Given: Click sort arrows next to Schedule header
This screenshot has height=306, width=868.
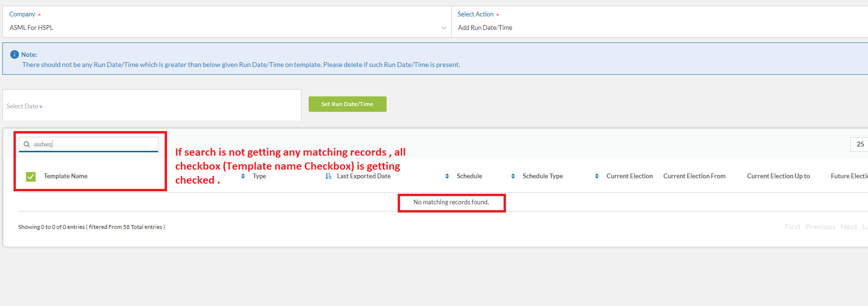Looking at the screenshot, I should pos(447,176).
